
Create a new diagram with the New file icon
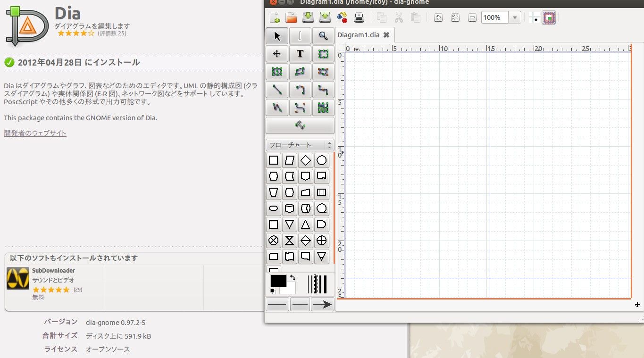click(275, 18)
